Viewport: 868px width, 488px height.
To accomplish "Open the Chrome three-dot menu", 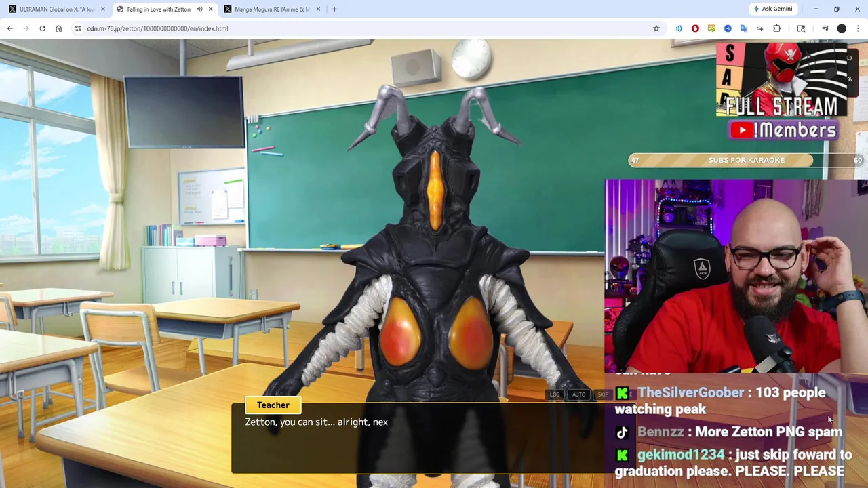I will [858, 28].
